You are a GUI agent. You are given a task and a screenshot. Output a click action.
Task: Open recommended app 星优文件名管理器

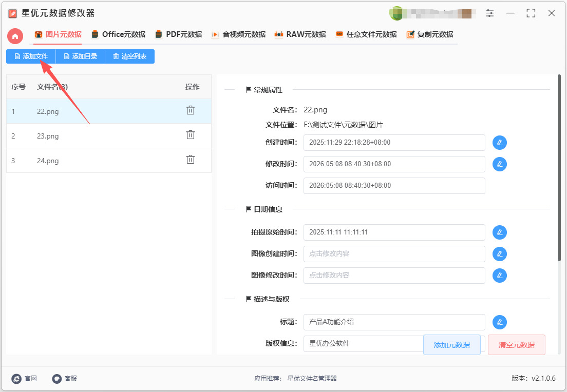pos(312,378)
